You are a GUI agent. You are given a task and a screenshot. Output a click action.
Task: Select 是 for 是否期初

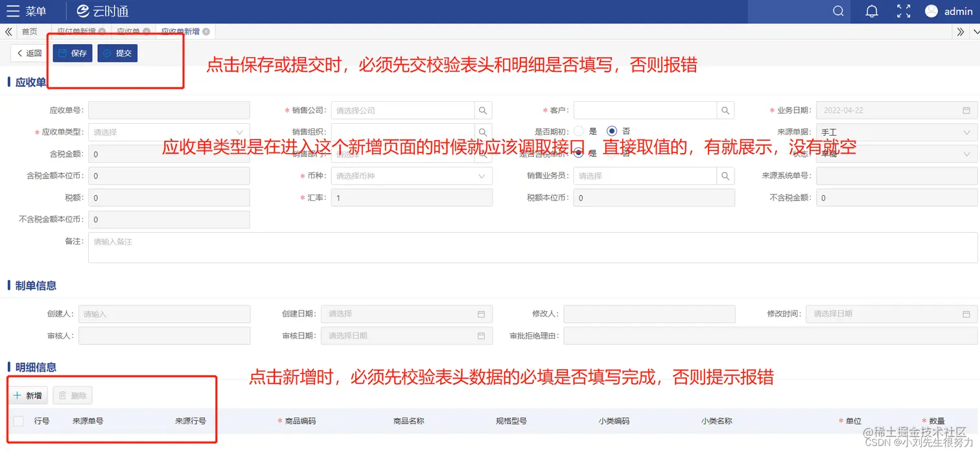click(578, 130)
